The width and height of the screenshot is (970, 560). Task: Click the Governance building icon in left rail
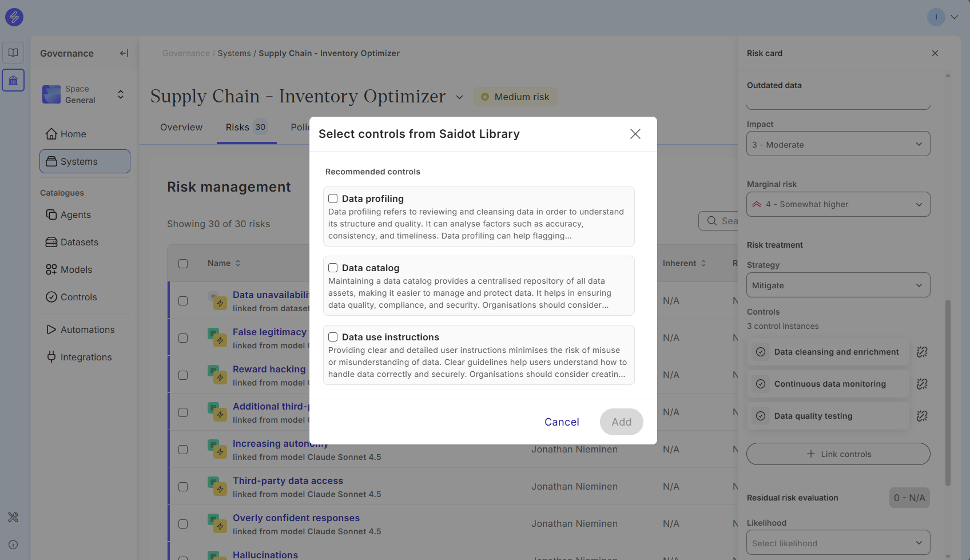tap(13, 81)
